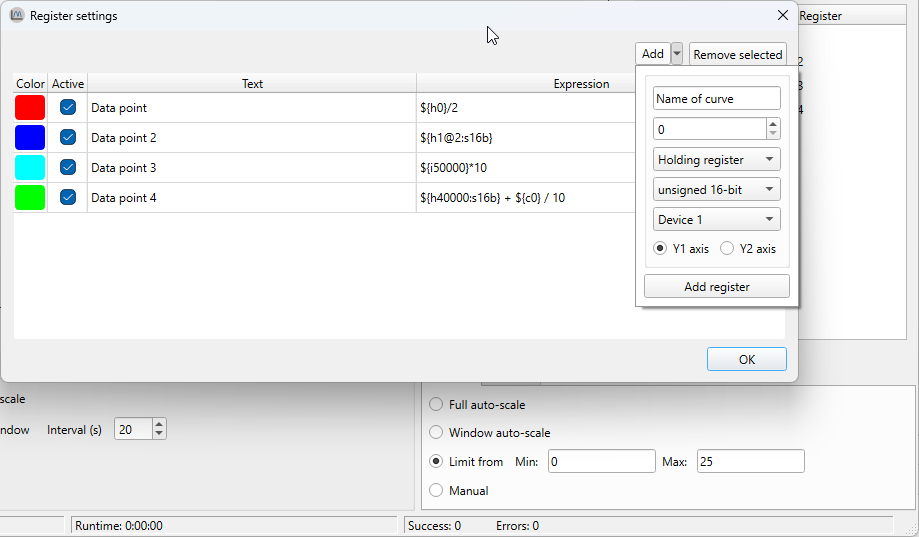Click expression ${h40000:s16b} + ${c0} / 10
919x537 pixels.
[x=493, y=198]
